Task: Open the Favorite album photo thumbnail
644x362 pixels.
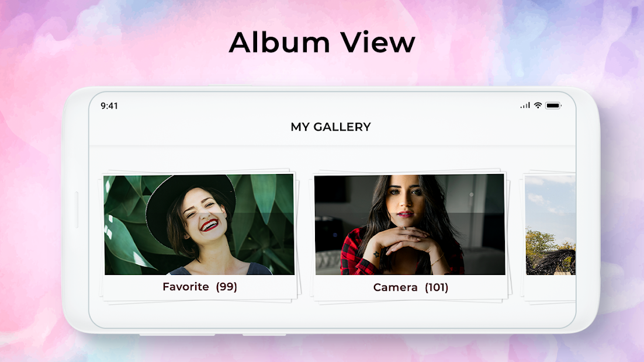Action: (x=199, y=225)
